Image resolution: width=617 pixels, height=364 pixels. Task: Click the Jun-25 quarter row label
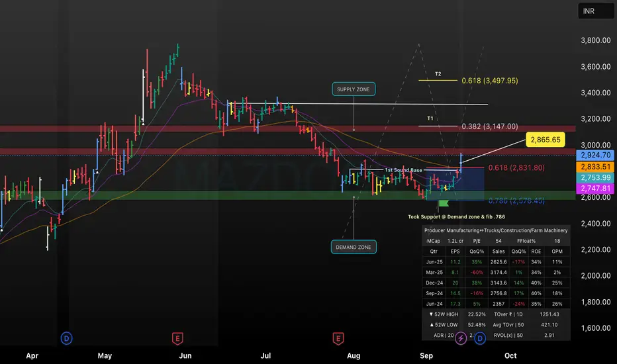coord(434,261)
